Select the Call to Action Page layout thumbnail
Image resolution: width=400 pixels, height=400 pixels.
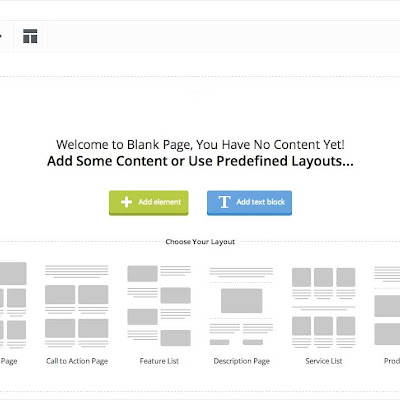77,306
